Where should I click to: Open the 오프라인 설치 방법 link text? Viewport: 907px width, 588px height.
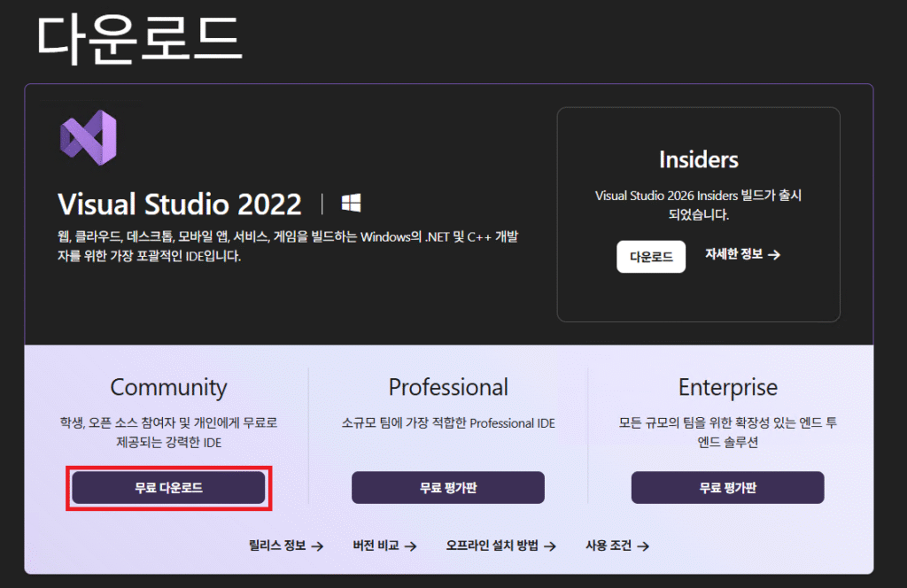[492, 546]
